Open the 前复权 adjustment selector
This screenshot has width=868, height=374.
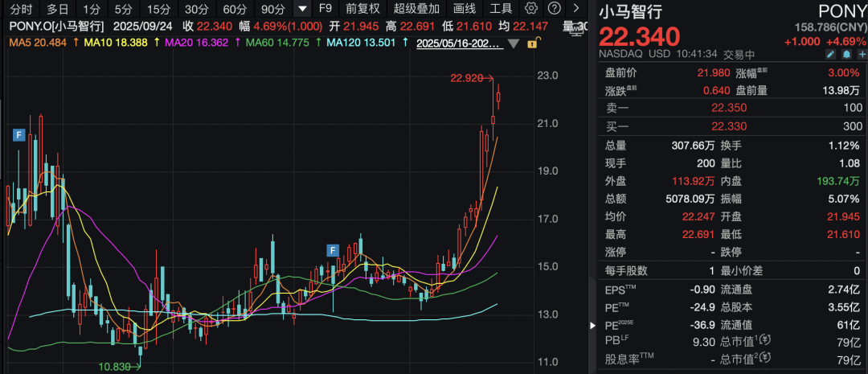pos(362,8)
